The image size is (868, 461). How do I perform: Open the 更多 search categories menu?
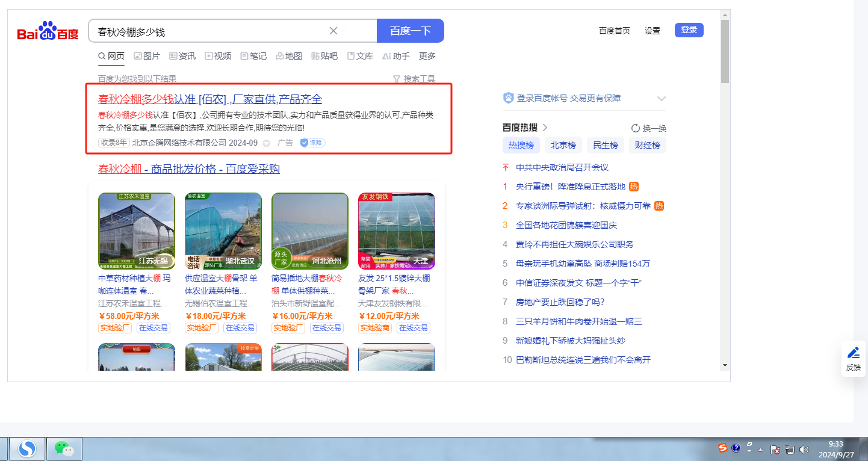pyautogui.click(x=427, y=56)
